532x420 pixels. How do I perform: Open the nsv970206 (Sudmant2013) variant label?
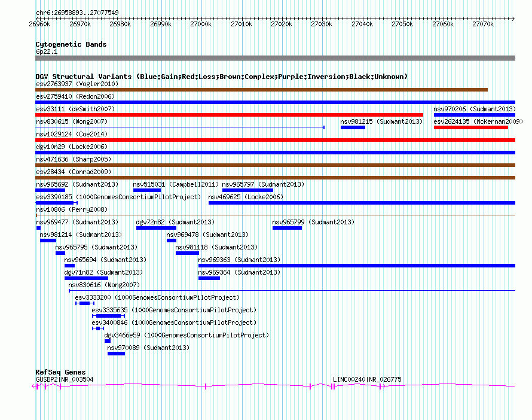point(475,109)
